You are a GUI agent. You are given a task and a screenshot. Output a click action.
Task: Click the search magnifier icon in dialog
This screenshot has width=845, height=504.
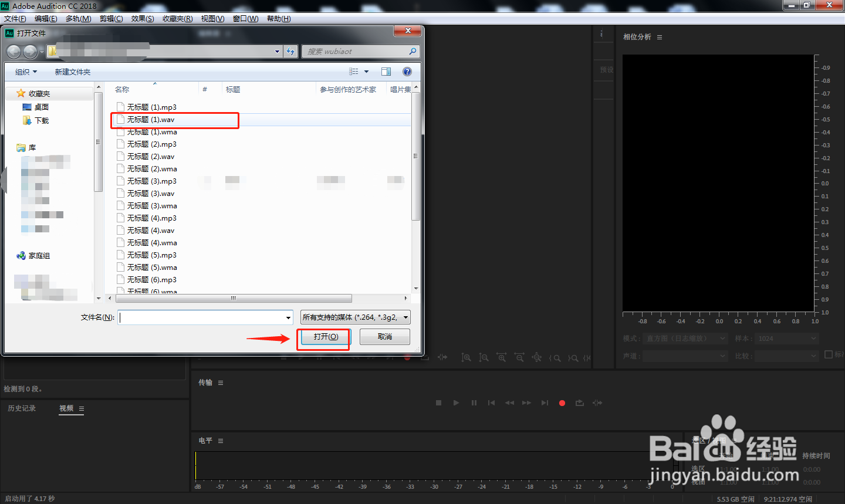point(413,52)
